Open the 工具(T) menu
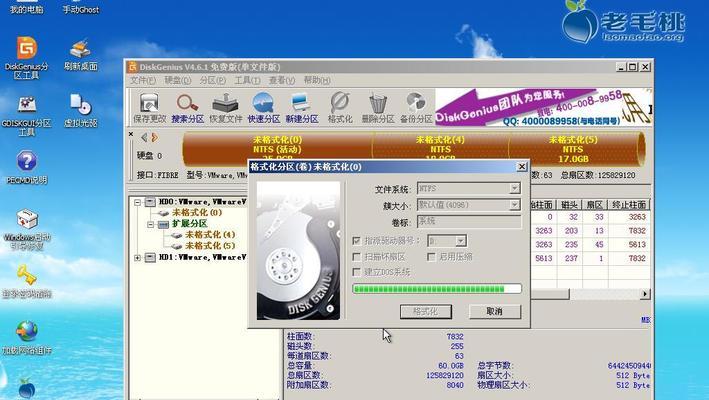The width and height of the screenshot is (709, 400). tap(247, 80)
